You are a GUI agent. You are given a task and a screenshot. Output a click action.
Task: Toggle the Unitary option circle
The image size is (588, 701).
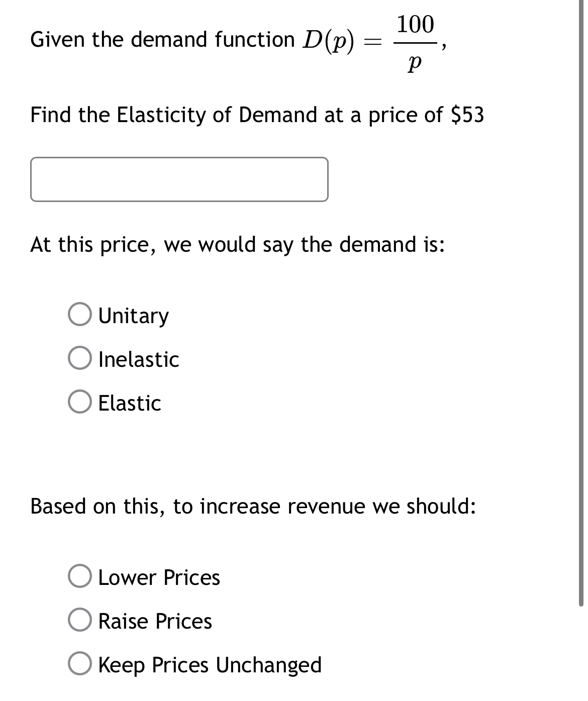pos(81,316)
